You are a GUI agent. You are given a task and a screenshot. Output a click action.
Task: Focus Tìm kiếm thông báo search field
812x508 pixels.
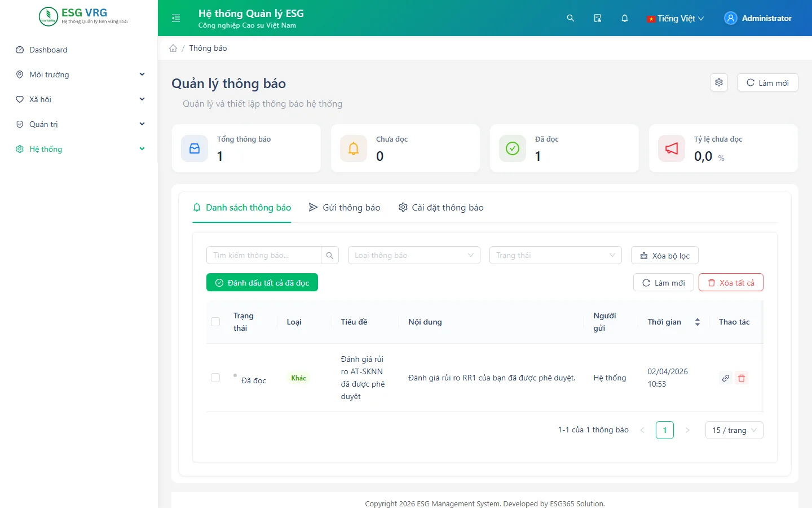point(264,255)
